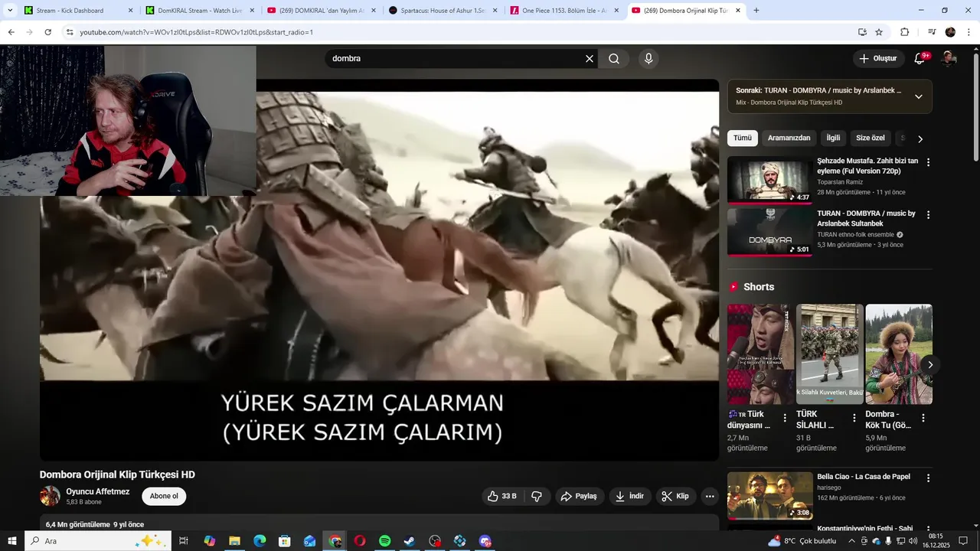Open Spotify from the taskbar
This screenshot has height=551, width=980.
tap(384, 541)
